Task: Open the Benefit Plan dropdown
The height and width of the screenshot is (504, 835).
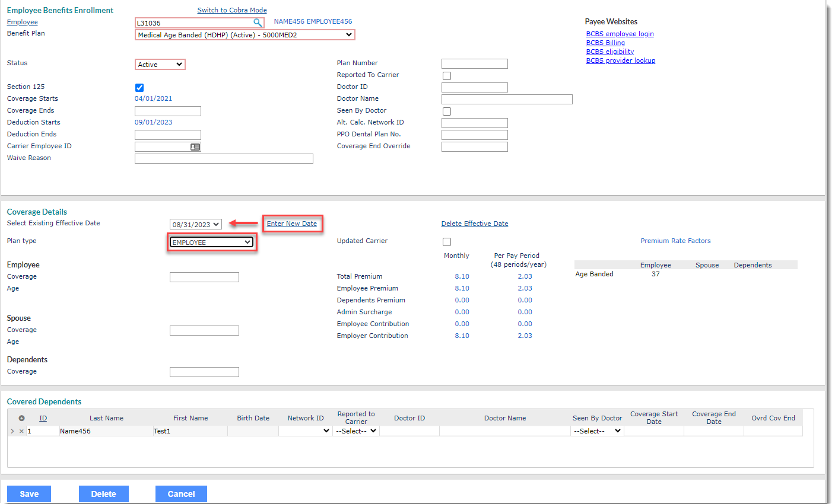Action: [245, 34]
